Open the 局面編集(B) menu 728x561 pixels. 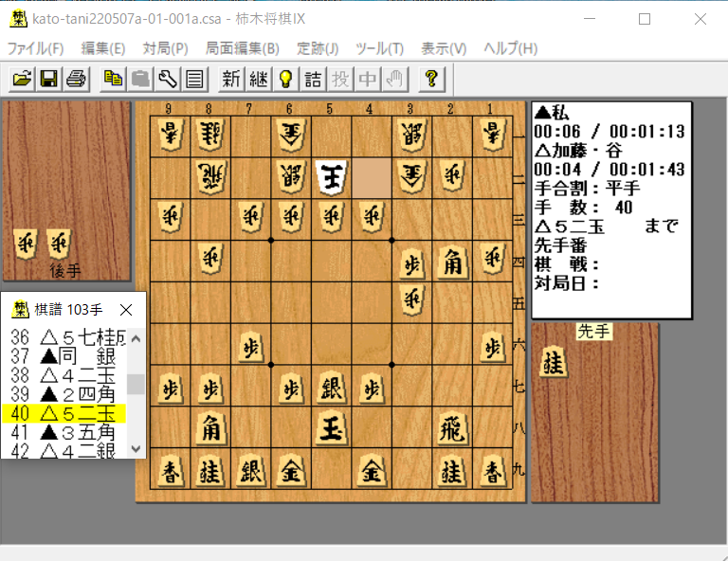pyautogui.click(x=243, y=48)
